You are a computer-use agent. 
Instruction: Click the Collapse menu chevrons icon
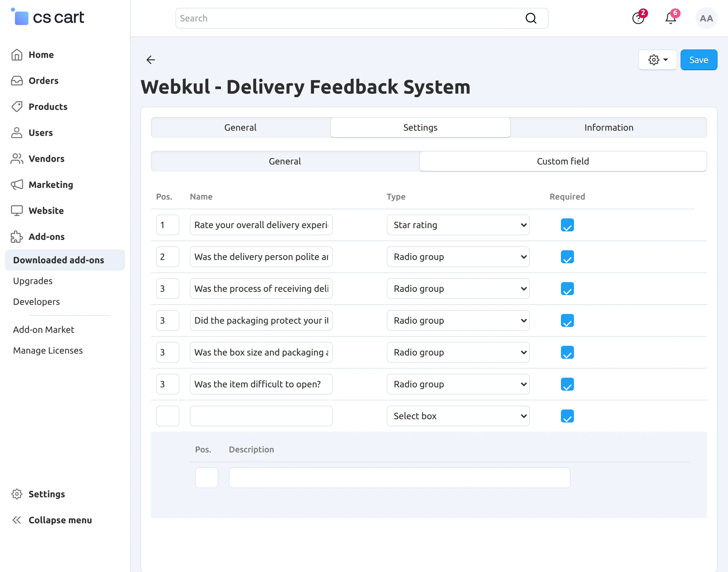[x=17, y=520]
